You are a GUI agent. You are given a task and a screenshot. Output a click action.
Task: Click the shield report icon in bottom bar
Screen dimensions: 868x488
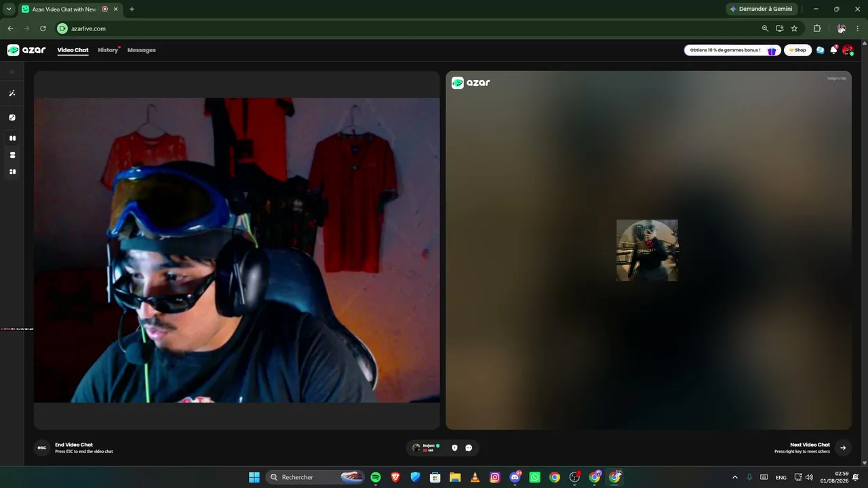pos(454,447)
